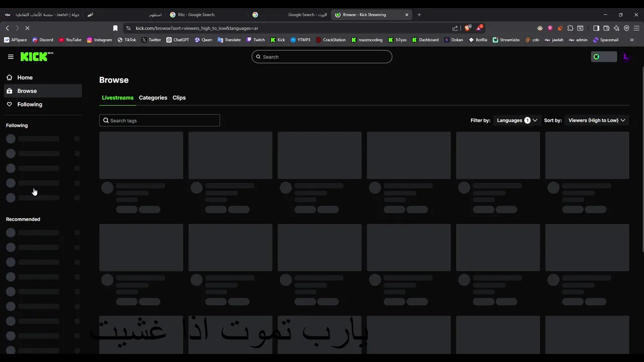Screen dimensions: 644x362
Task: Open APSpace bookmark
Action: click(15, 40)
